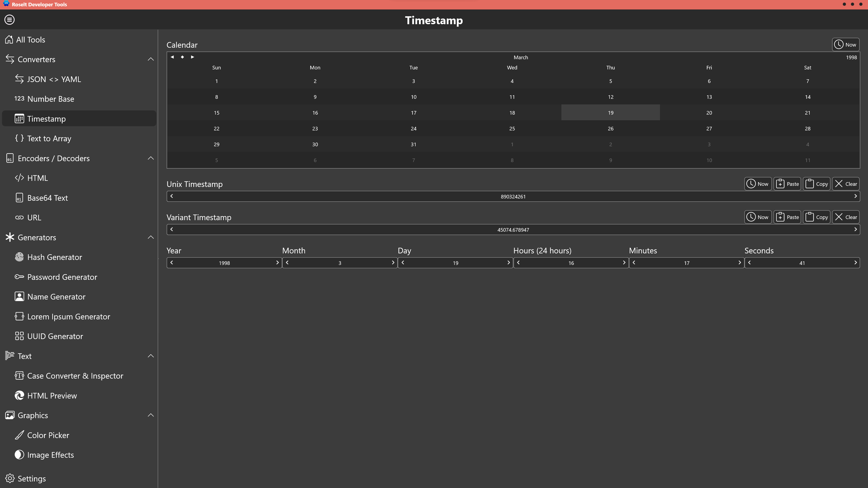Select the Number Base converter
The width and height of the screenshot is (868, 488).
51,99
